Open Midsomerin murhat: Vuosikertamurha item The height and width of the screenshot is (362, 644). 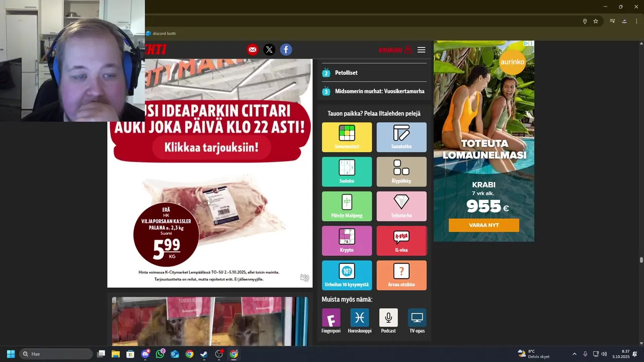point(374,92)
